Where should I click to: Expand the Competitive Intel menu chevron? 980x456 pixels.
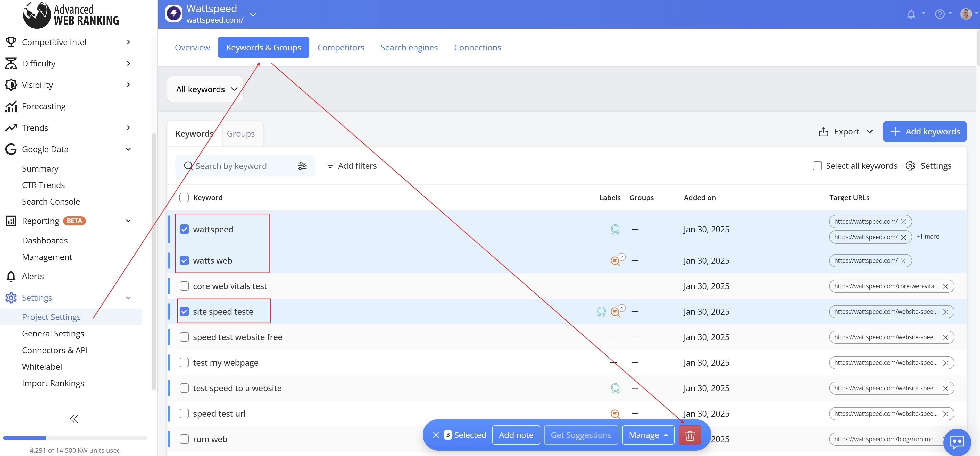129,42
